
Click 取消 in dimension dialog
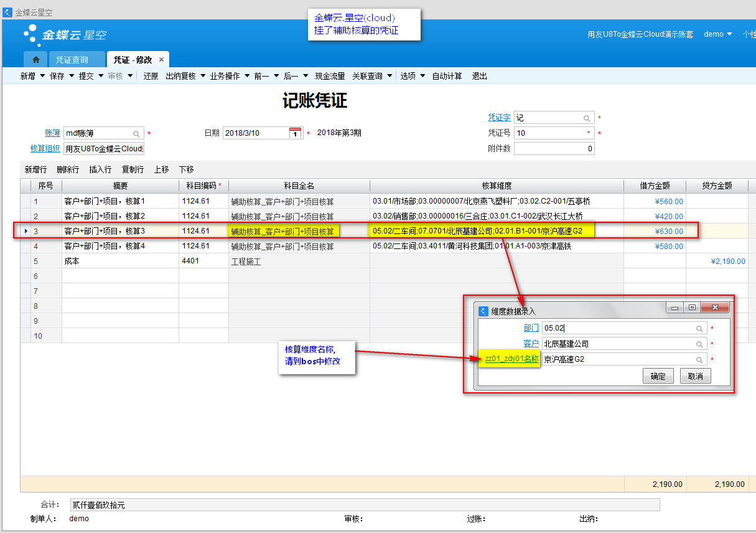pos(695,376)
